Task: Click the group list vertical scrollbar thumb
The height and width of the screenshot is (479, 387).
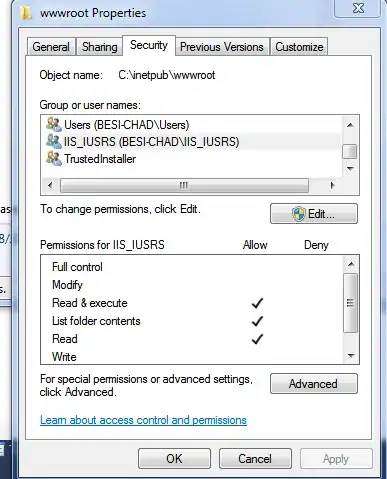Action: (350, 152)
